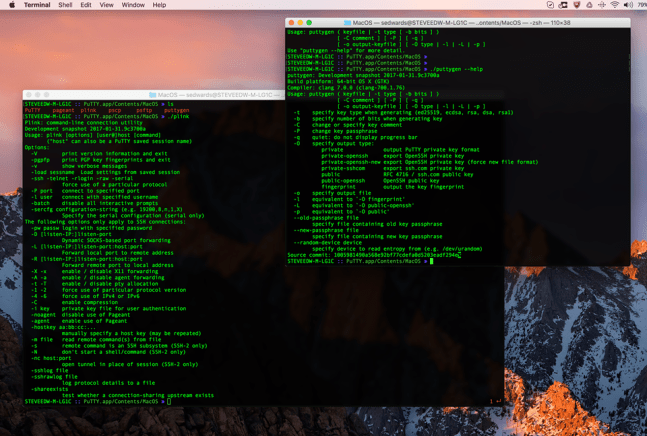
Task: Click 'Compiler: clang 7.0.0' line
Action: point(346,87)
